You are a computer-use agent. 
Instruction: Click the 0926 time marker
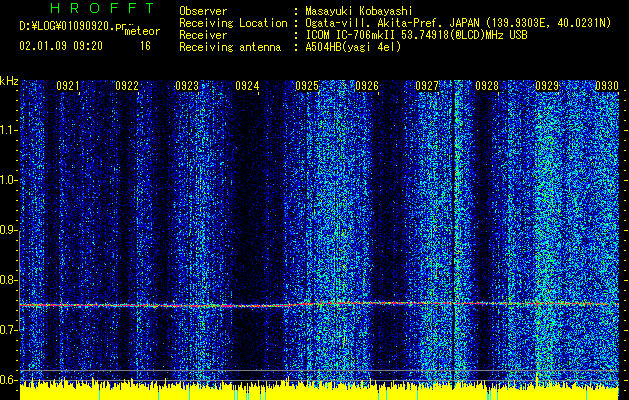click(367, 86)
